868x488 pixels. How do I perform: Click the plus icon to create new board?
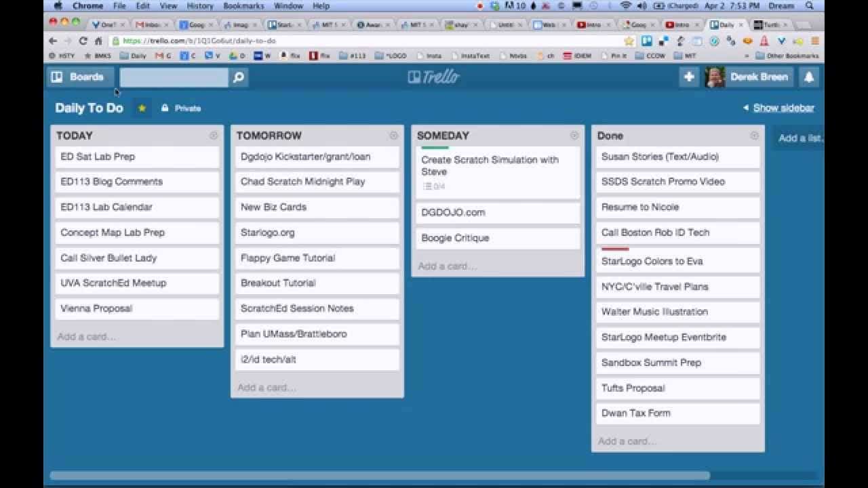point(689,77)
